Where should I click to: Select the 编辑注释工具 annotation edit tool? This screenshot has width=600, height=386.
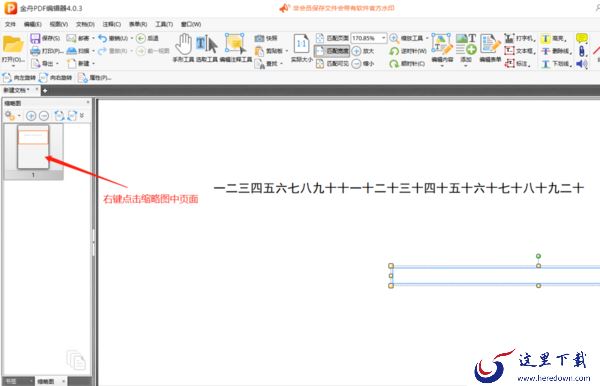pos(235,48)
